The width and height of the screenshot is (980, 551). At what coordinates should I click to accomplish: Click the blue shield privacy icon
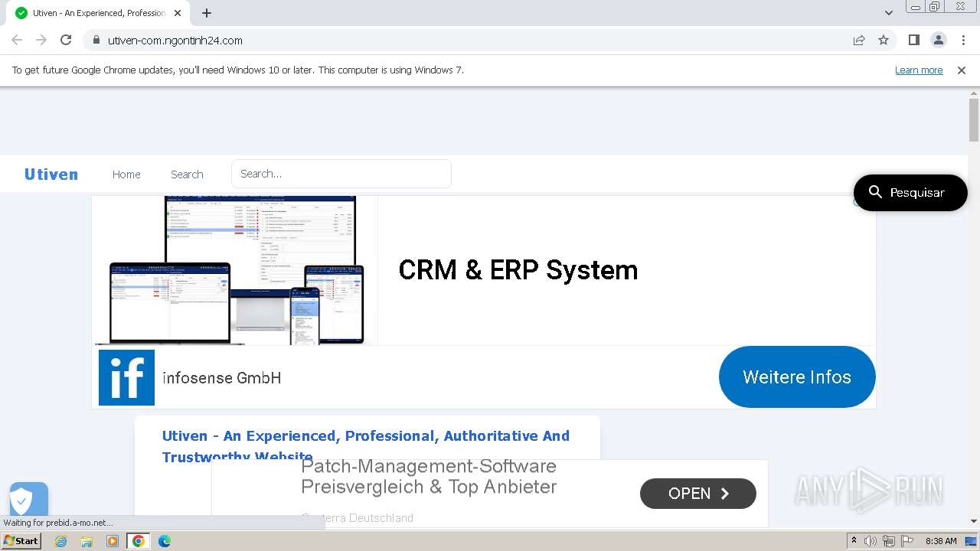[28, 500]
